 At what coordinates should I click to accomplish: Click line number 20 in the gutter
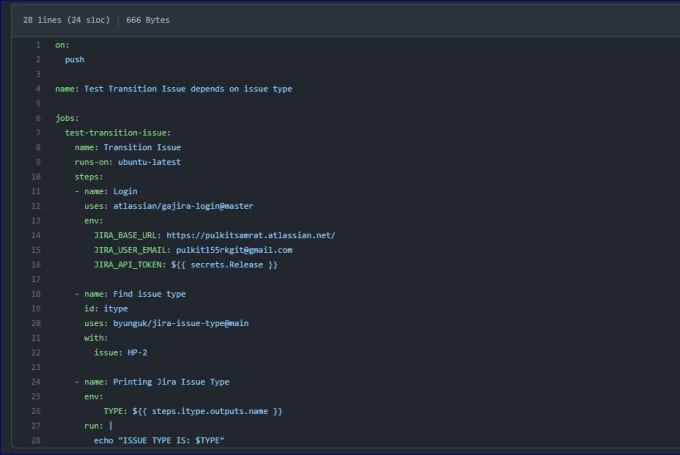(36, 323)
